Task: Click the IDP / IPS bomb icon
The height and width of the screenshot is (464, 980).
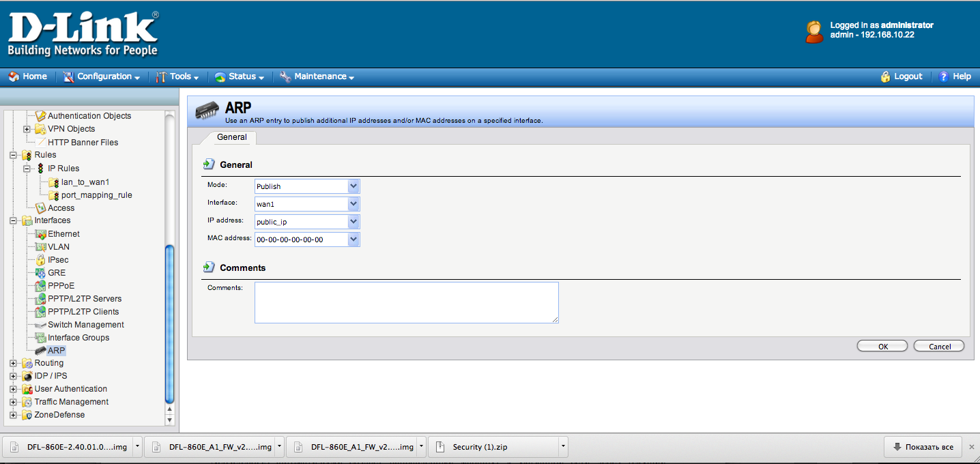Action: pyautogui.click(x=27, y=376)
